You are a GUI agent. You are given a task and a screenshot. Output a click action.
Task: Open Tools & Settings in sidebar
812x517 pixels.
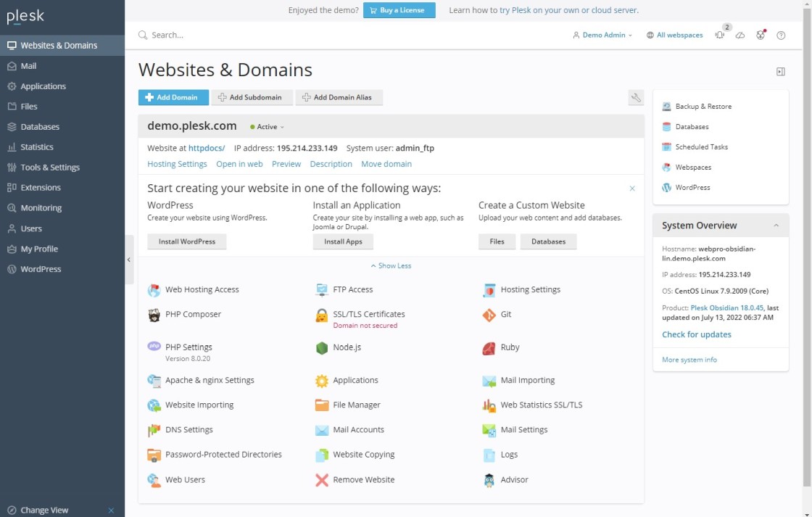click(62, 167)
